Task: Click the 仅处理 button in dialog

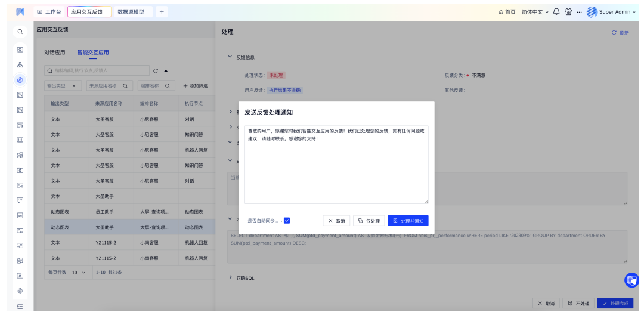Action: point(369,221)
